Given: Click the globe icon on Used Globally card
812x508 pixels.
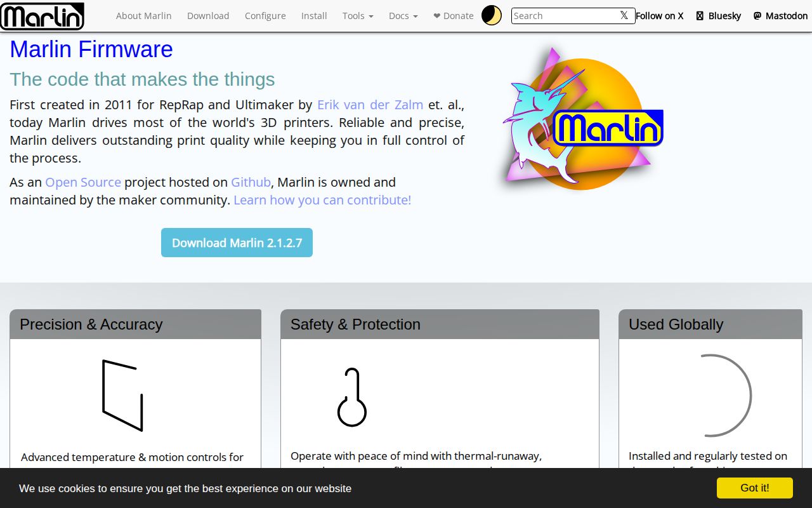Looking at the screenshot, I should click(726, 395).
